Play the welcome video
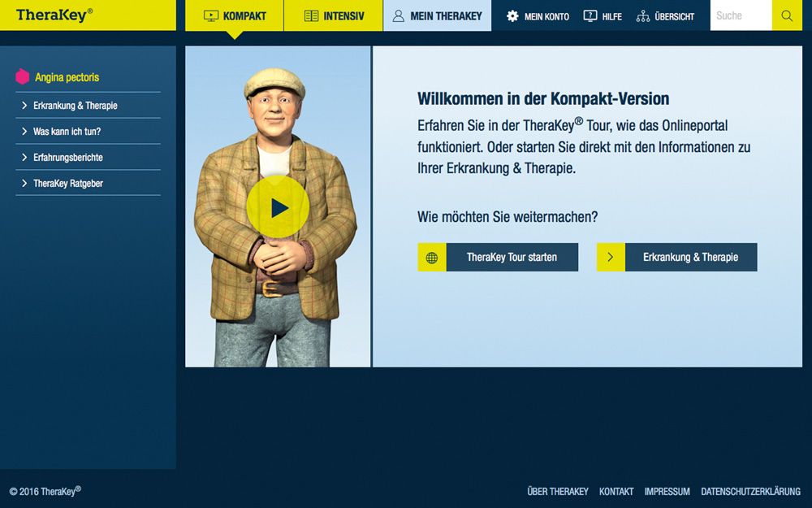 [278, 206]
